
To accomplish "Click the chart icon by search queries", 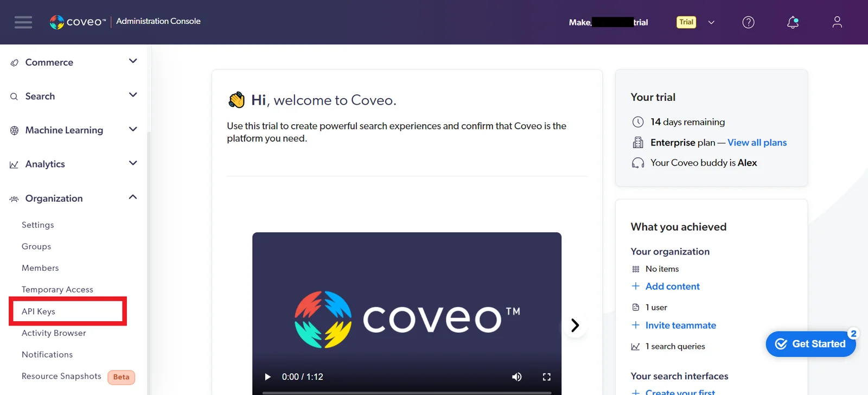I will coord(636,346).
